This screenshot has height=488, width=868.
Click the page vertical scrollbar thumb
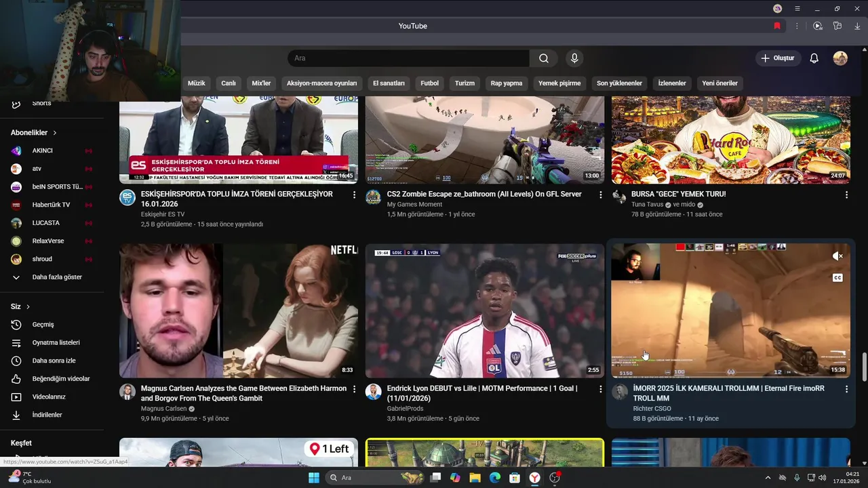864,367
